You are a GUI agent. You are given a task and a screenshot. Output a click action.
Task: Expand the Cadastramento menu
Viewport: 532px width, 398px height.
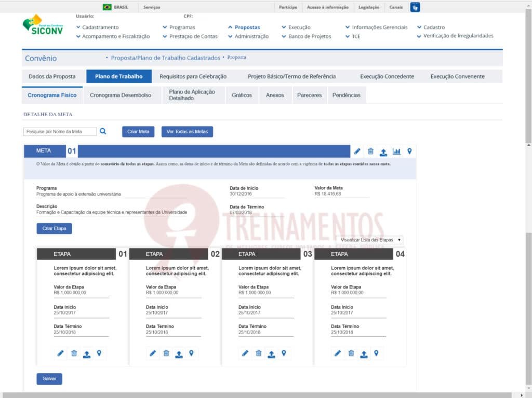(x=100, y=28)
